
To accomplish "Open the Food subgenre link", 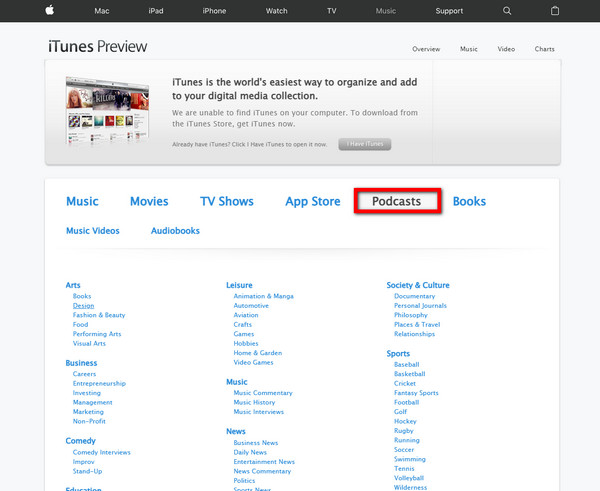I will (x=80, y=325).
